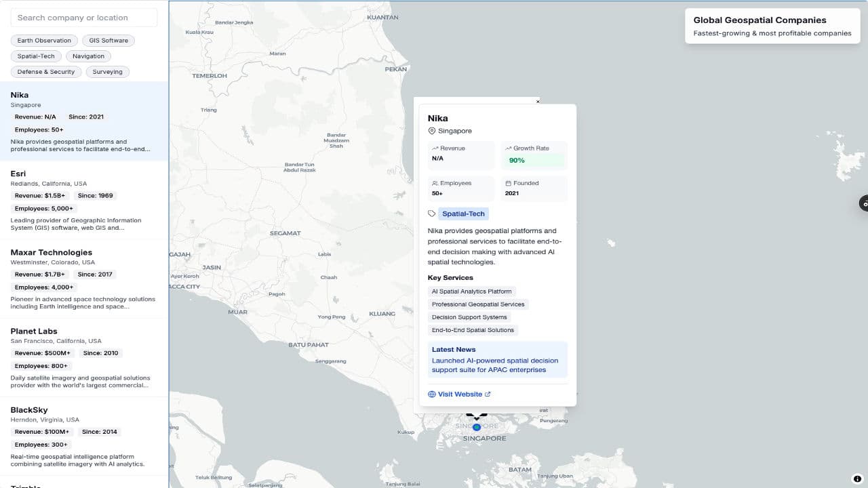
Task: Click the 90% growth rate value
Action: [x=517, y=161]
